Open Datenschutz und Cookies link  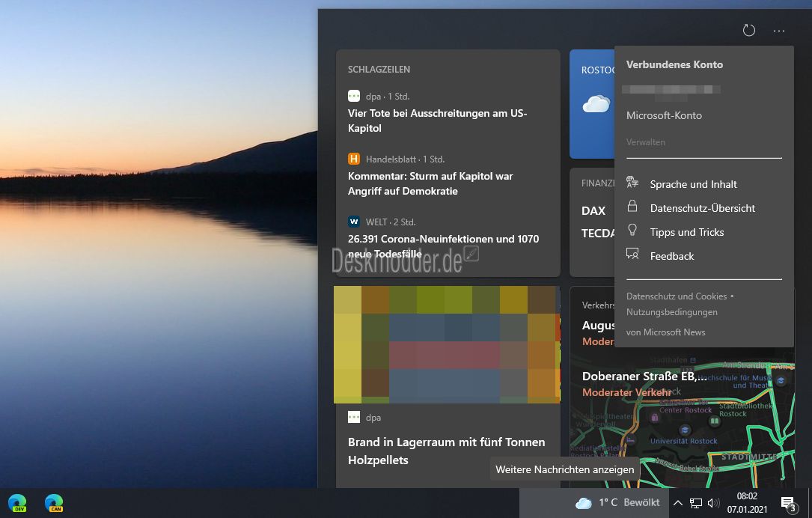677,296
